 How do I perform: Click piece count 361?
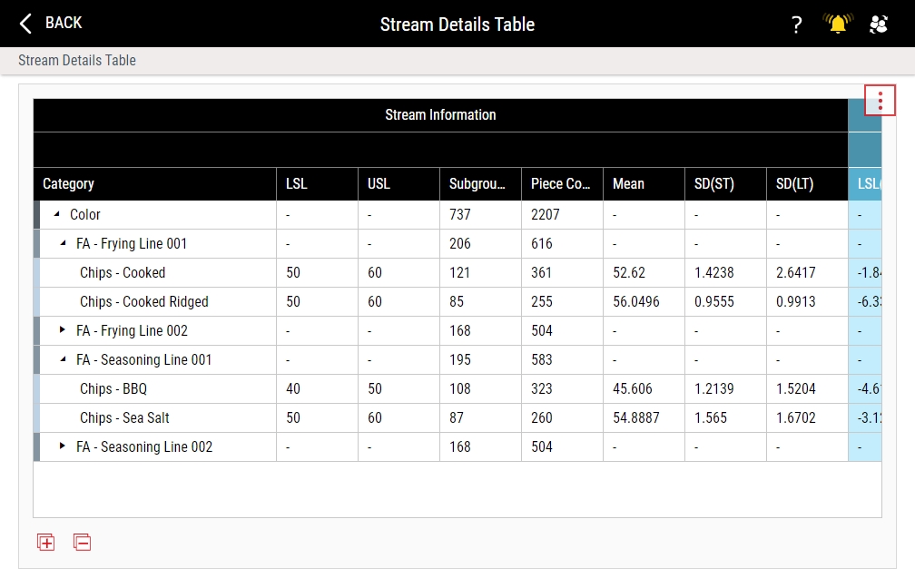(542, 272)
